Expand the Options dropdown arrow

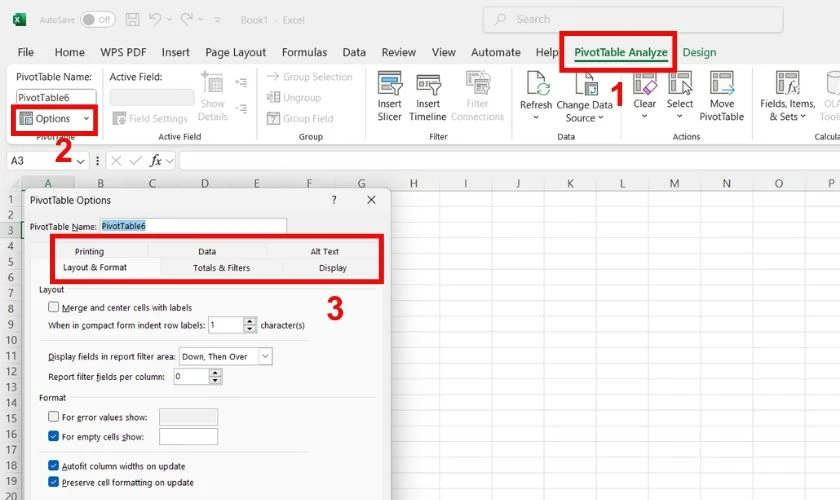point(86,118)
